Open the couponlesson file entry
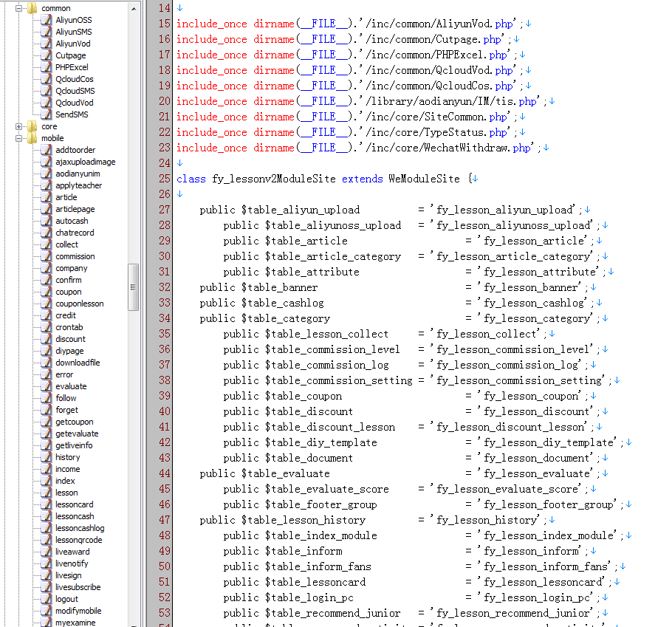 pyautogui.click(x=79, y=304)
